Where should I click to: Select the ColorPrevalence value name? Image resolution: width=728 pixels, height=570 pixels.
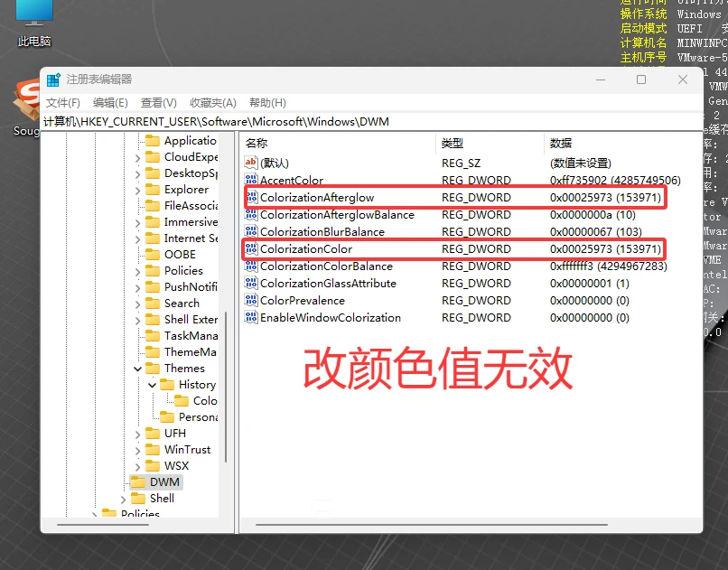(303, 300)
